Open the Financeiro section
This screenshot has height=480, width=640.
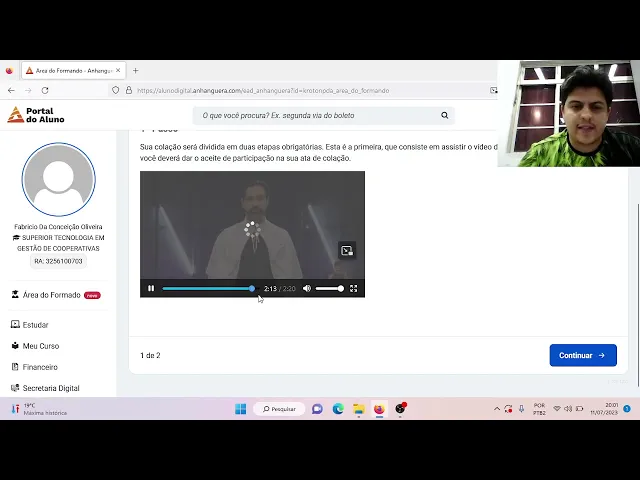coord(34,367)
